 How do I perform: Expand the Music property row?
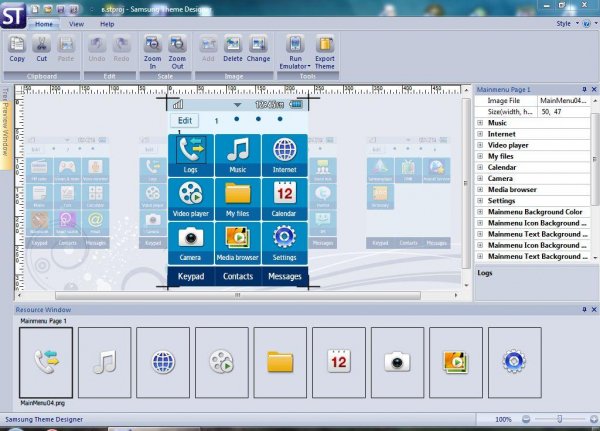(x=480, y=123)
